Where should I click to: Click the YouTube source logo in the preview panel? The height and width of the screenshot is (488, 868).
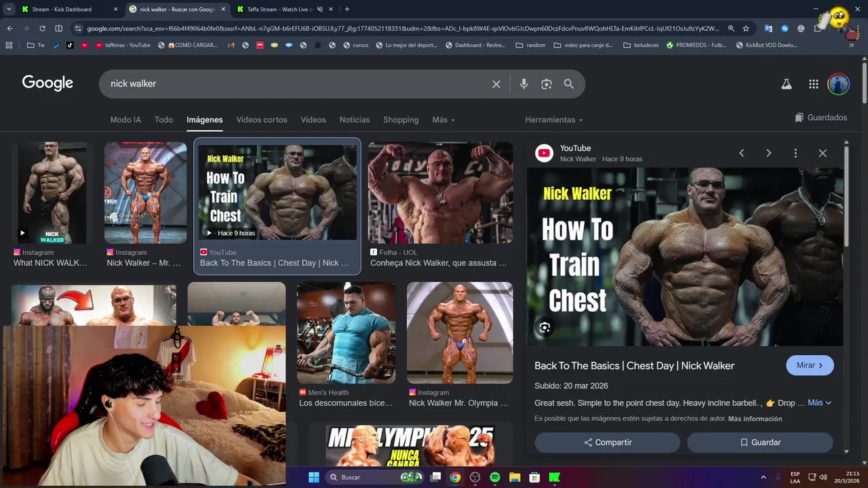pyautogui.click(x=544, y=153)
